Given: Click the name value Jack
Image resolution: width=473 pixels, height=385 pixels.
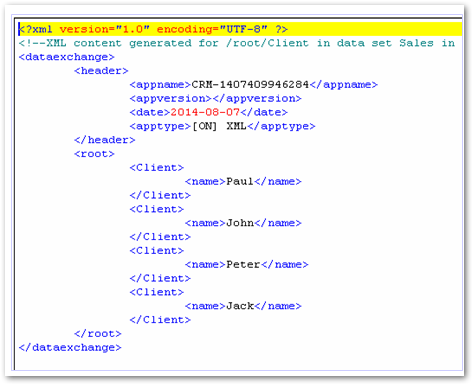Looking at the screenshot, I should 240,306.
